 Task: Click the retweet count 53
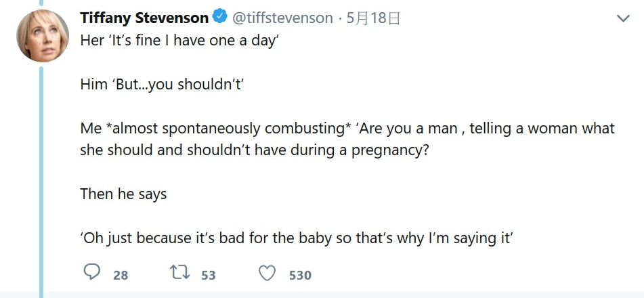(208, 275)
